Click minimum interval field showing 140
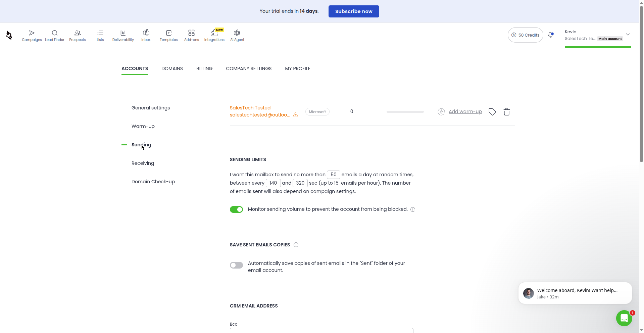Viewport: 644px width, 333px height. [273, 183]
